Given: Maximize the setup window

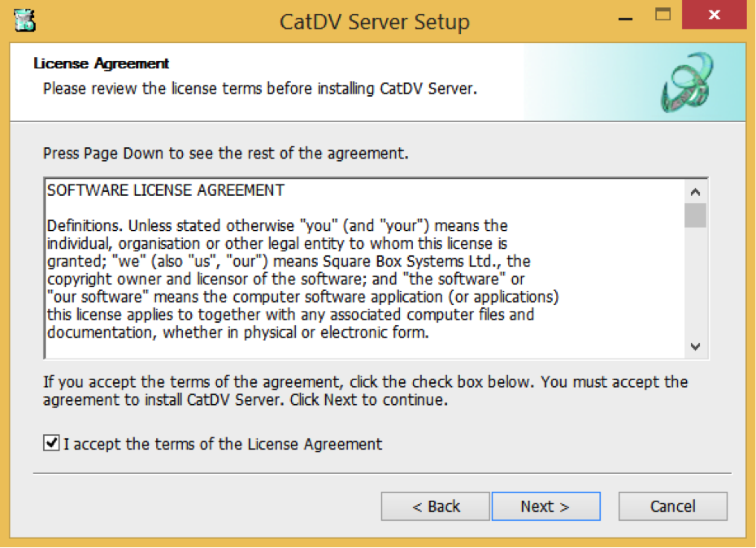Looking at the screenshot, I should 663,15.
